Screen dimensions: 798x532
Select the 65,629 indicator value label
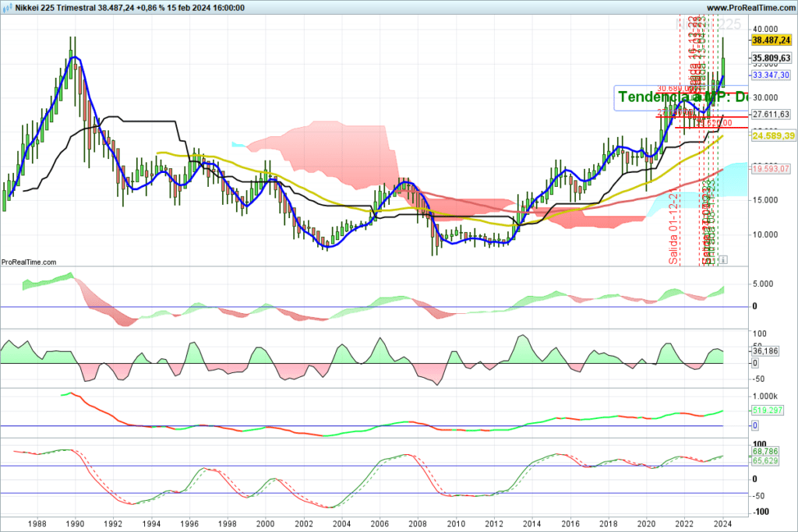point(765,461)
